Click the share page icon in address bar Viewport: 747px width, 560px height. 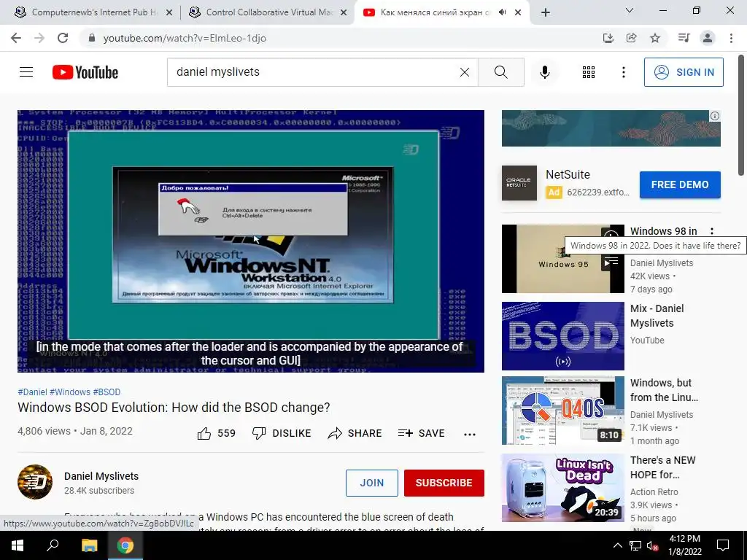(631, 38)
